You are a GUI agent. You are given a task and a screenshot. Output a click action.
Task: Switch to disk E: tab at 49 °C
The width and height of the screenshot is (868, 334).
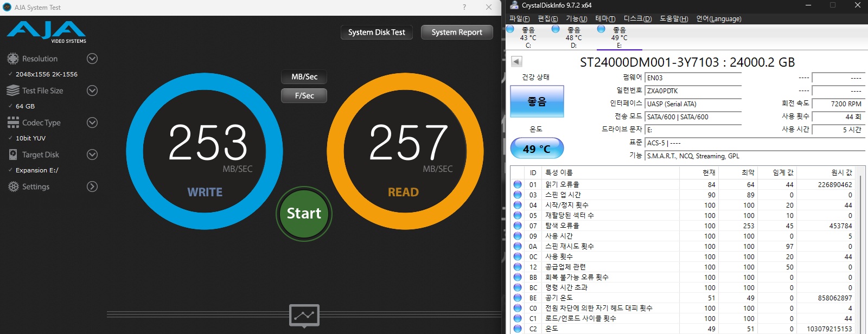tap(619, 37)
